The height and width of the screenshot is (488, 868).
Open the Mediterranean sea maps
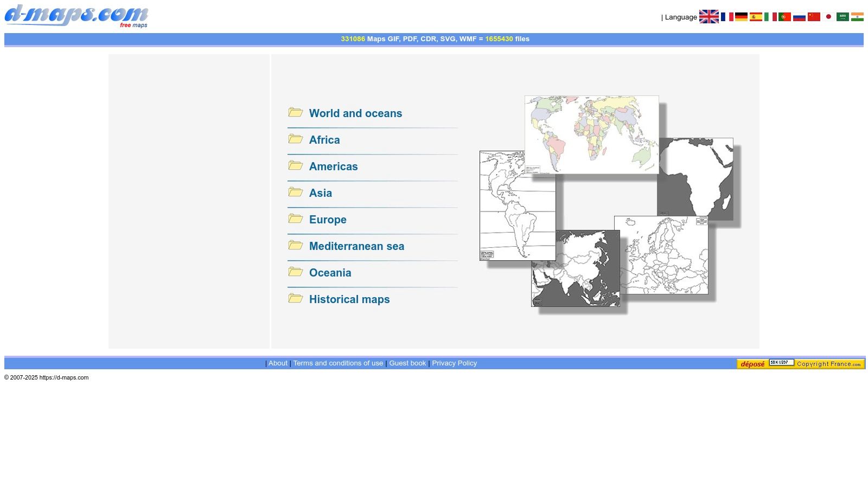click(356, 246)
